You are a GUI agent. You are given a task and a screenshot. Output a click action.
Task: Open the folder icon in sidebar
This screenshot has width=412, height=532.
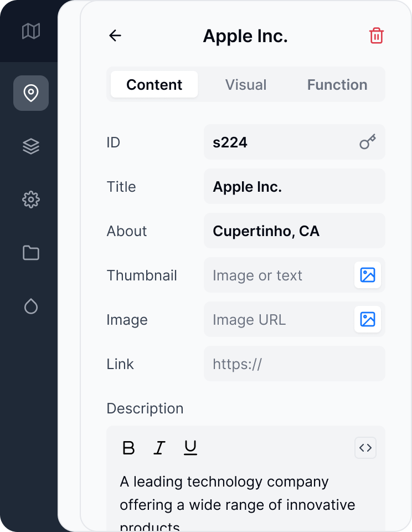pos(31,253)
